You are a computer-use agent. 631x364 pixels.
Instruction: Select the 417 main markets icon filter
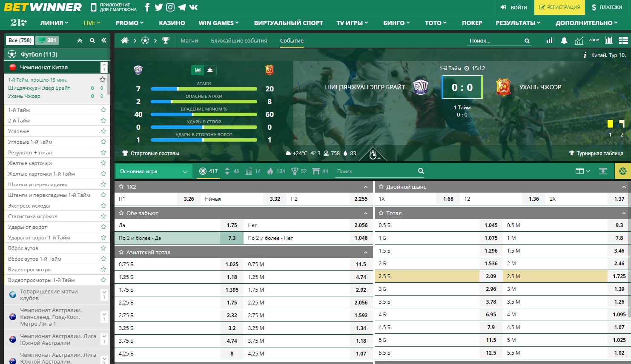click(208, 171)
